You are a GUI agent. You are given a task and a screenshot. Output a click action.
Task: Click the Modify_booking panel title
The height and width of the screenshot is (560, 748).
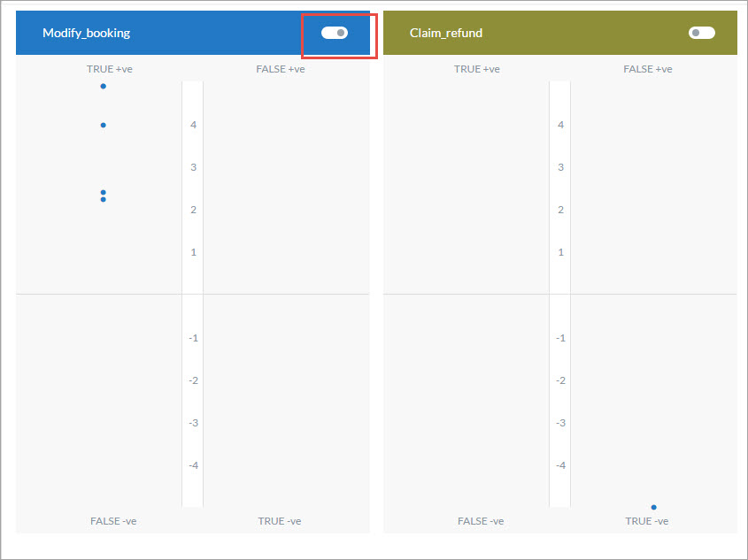tap(86, 33)
